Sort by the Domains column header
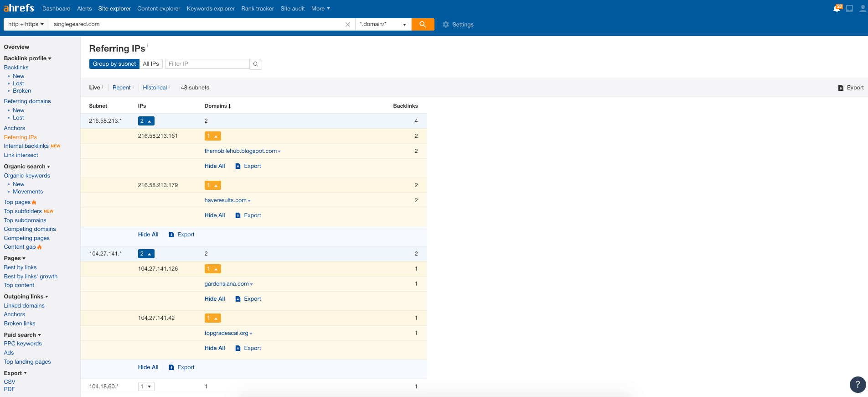The width and height of the screenshot is (868, 397). click(x=217, y=106)
